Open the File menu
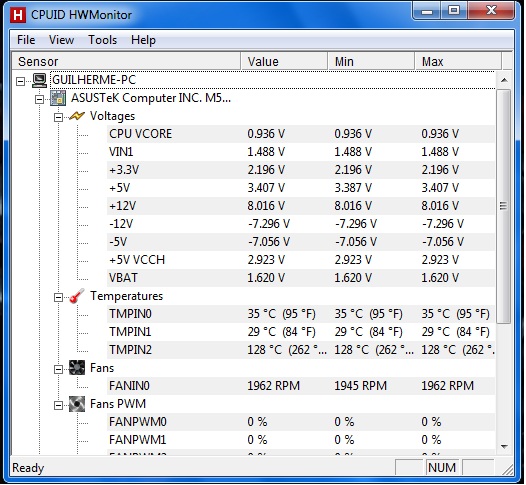526x485 pixels. 26,40
